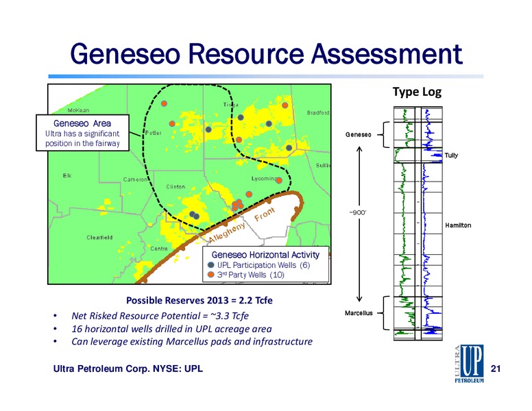Click the Centre county label

159,249
